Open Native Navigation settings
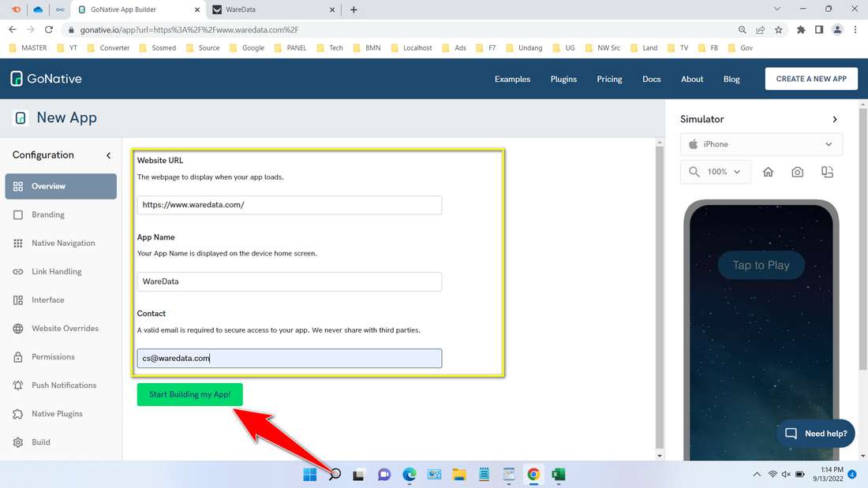 tap(63, 243)
